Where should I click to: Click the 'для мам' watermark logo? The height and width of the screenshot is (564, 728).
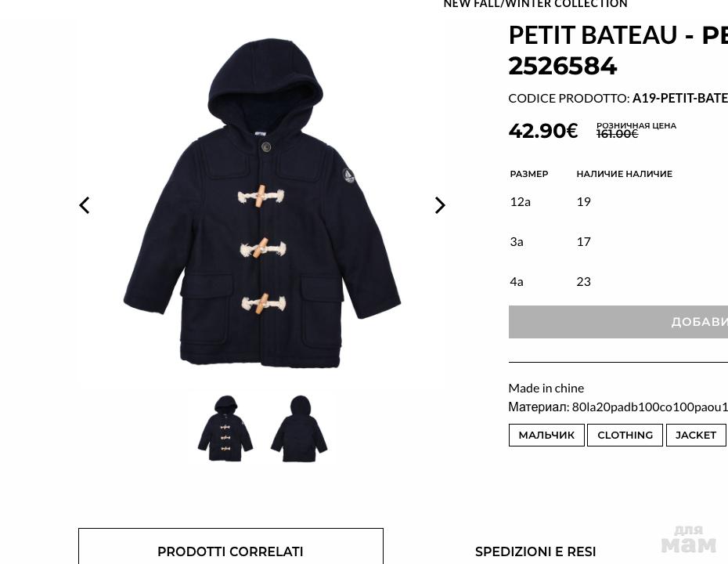[x=688, y=539]
